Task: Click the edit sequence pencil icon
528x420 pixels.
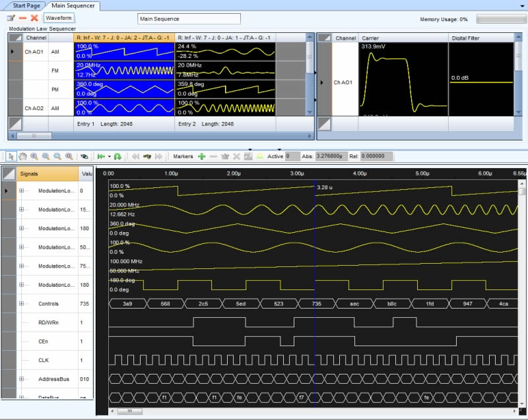Action: click(11, 18)
